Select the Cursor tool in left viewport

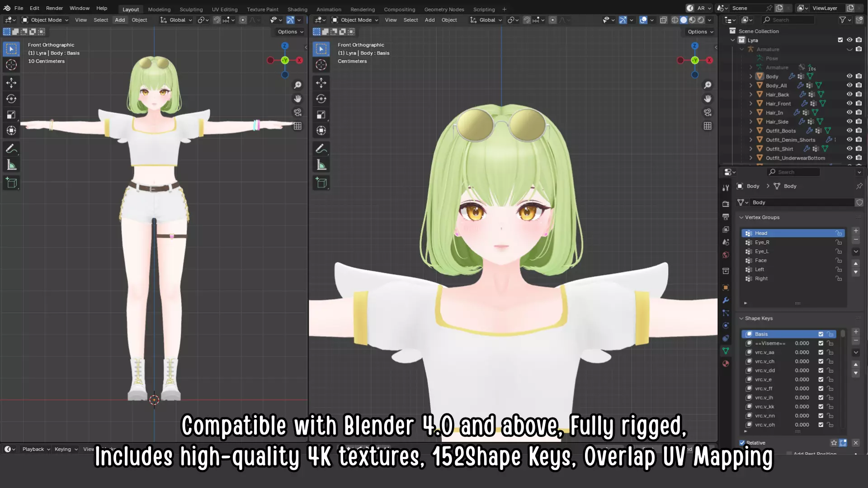pos(11,65)
